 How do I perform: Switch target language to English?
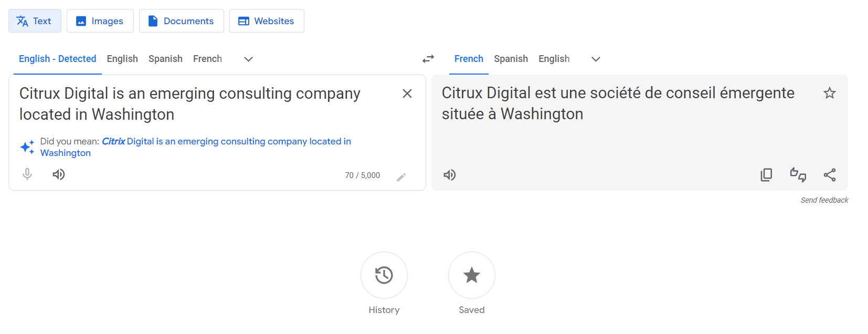click(x=554, y=59)
